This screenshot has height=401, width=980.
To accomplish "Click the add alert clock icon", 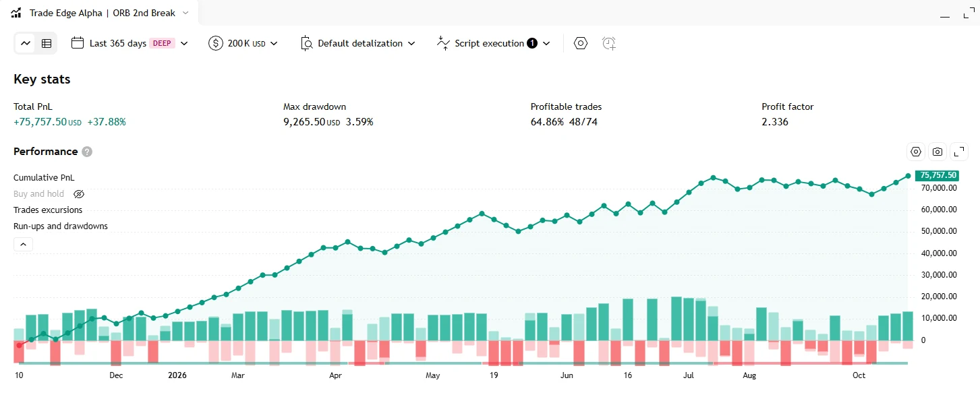I will click(609, 43).
